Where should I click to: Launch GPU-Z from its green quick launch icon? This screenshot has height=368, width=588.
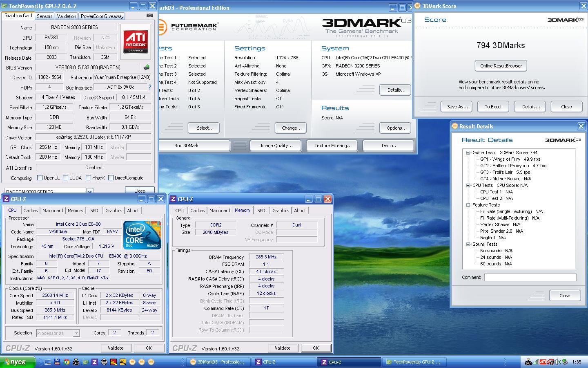coord(85,362)
